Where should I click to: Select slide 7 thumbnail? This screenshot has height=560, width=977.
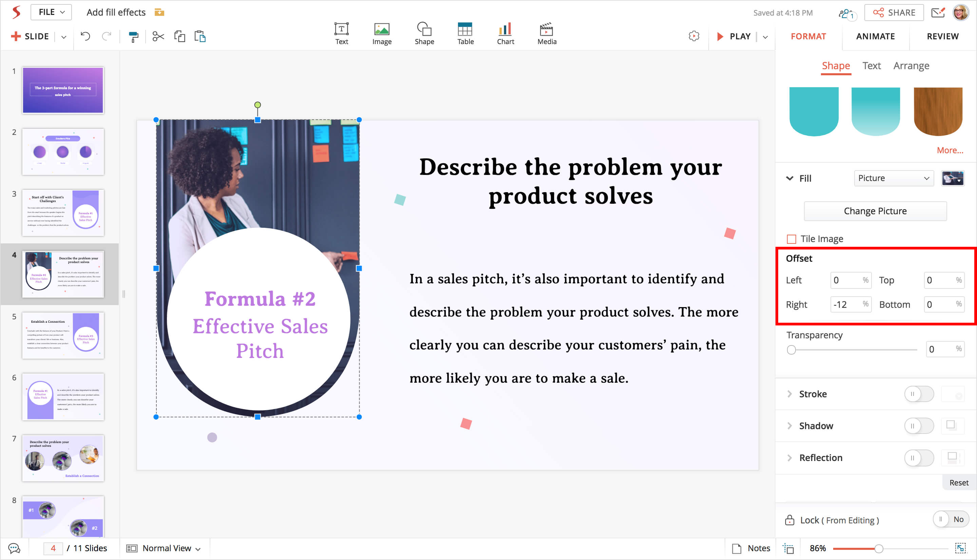63,458
